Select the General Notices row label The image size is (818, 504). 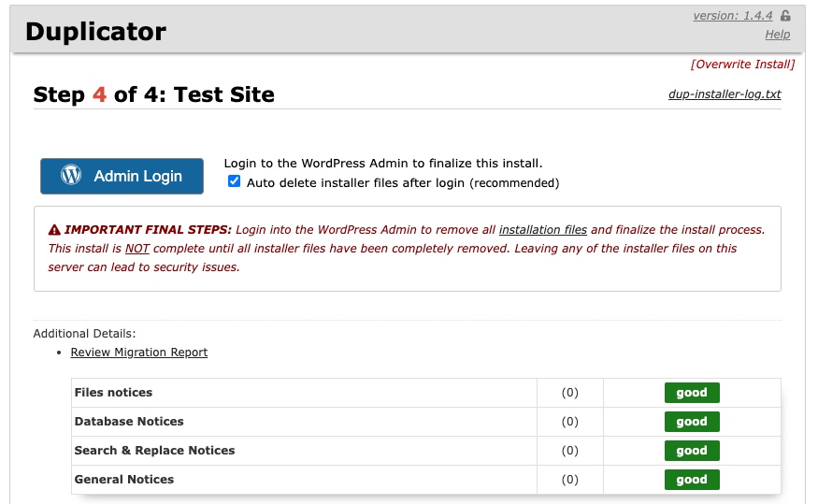point(124,480)
